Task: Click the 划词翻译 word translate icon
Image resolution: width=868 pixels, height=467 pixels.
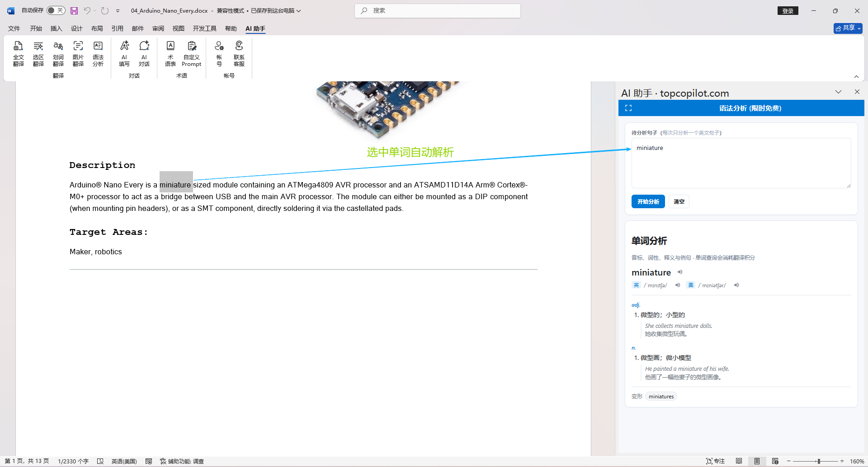Action: [x=58, y=53]
